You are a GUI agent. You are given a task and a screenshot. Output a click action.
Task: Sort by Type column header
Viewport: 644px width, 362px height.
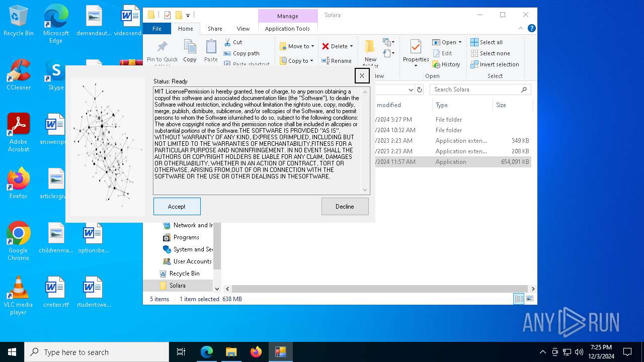(x=462, y=105)
